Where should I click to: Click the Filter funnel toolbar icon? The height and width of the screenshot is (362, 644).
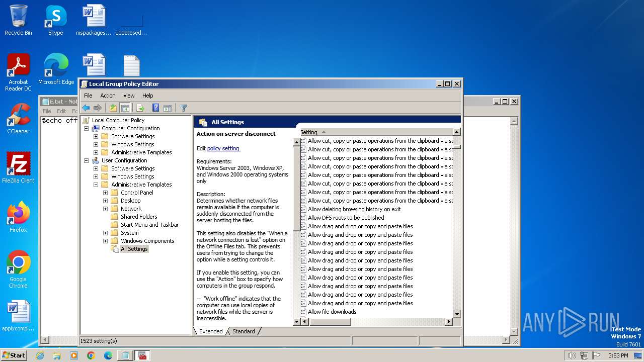pyautogui.click(x=183, y=108)
